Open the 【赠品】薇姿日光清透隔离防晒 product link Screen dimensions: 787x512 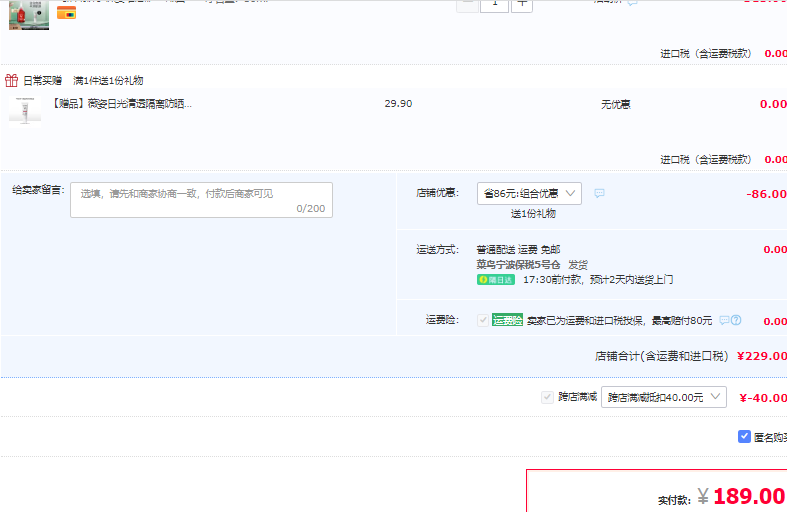(122, 104)
